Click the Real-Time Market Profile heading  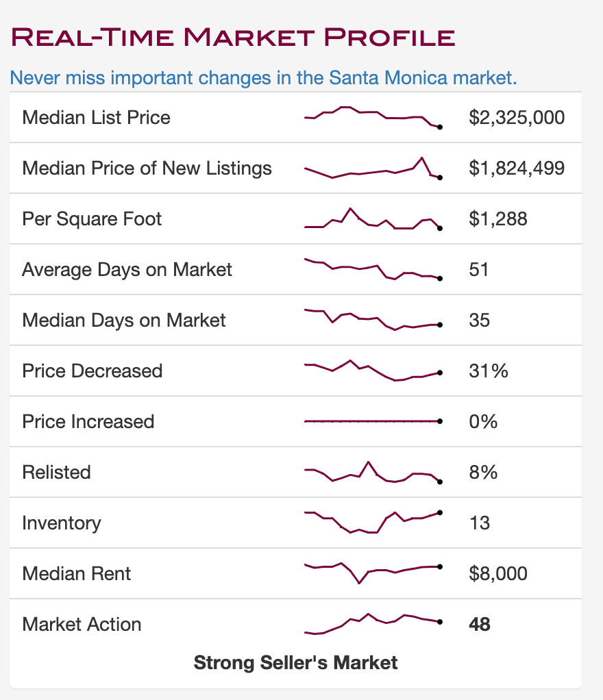click(233, 36)
